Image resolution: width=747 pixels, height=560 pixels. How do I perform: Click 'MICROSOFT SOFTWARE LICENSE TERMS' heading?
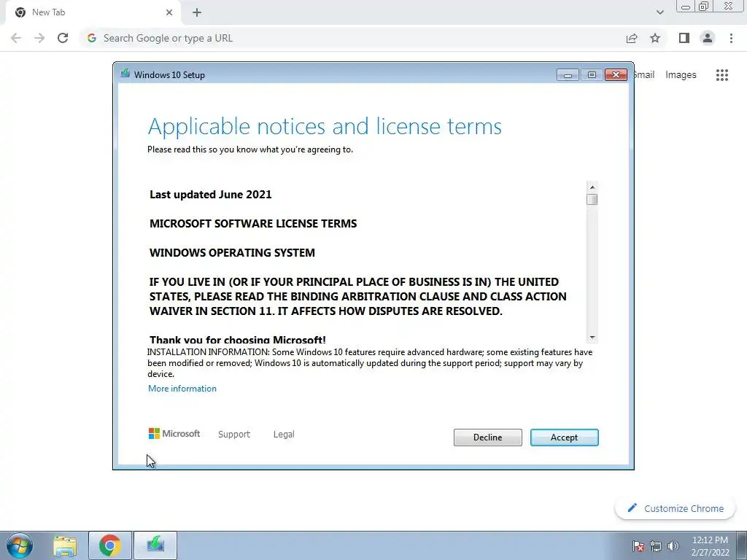[253, 223]
